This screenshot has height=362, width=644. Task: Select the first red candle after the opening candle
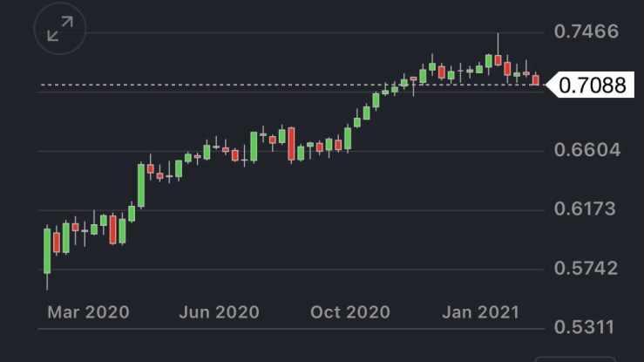[x=57, y=242]
